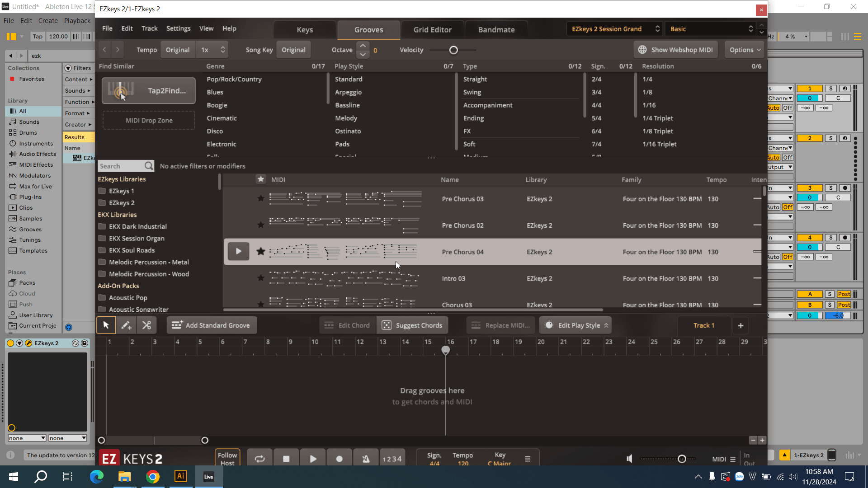
Task: Open the Options dropdown
Action: click(744, 50)
